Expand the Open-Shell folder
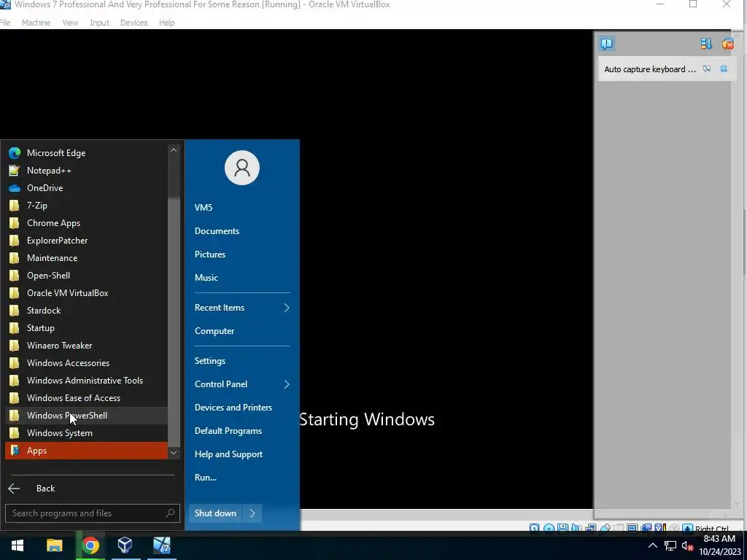This screenshot has height=560, width=747. coord(86,275)
